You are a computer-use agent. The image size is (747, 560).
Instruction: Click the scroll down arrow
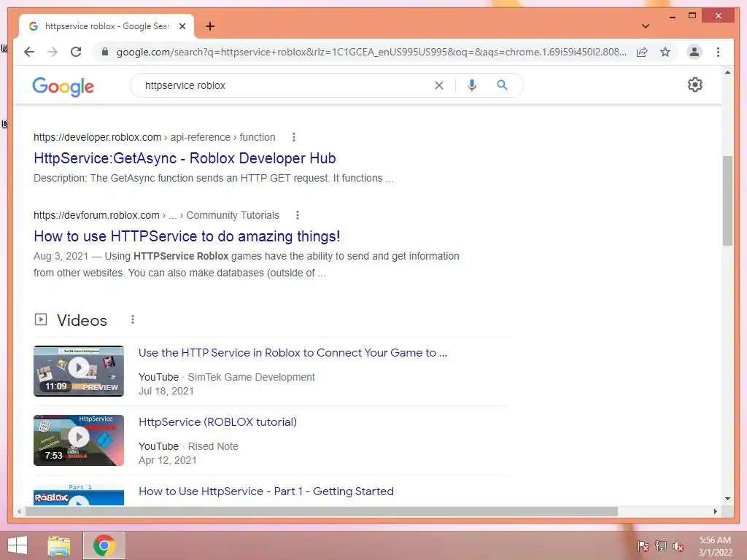727,499
